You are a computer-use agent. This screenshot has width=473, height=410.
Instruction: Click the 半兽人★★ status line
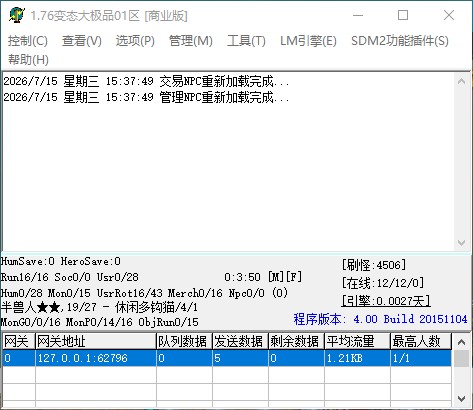tap(99, 307)
